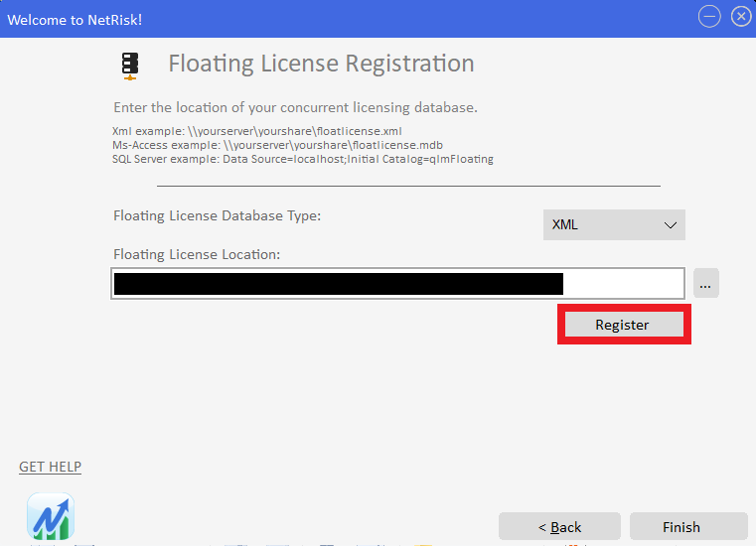
Task: Open the GET HELP link
Action: click(x=50, y=467)
